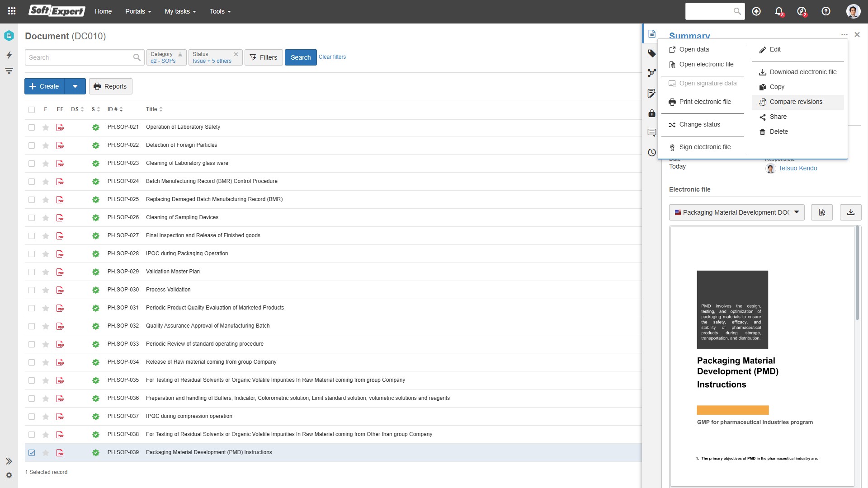Open the structure diagram panel icon
The height and width of the screenshot is (488, 868).
click(652, 73)
